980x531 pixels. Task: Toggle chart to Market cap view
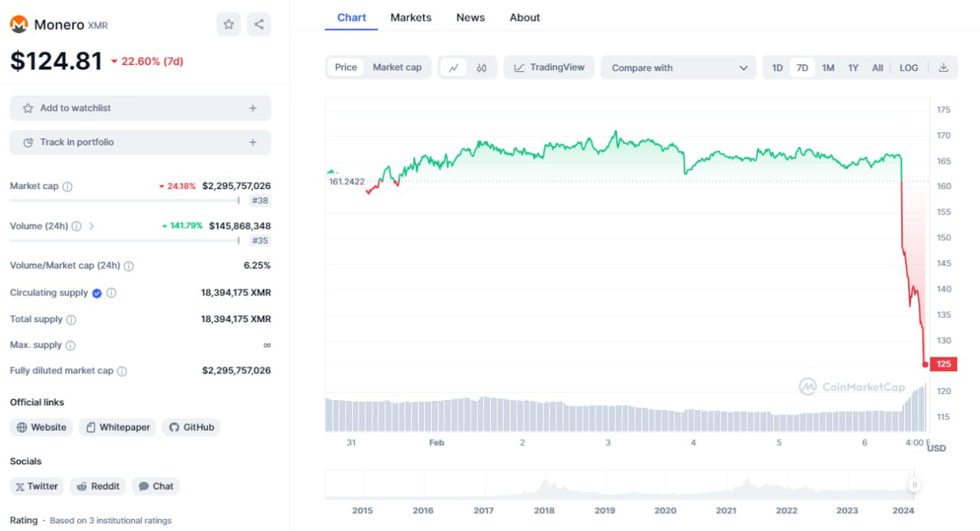pyautogui.click(x=397, y=67)
